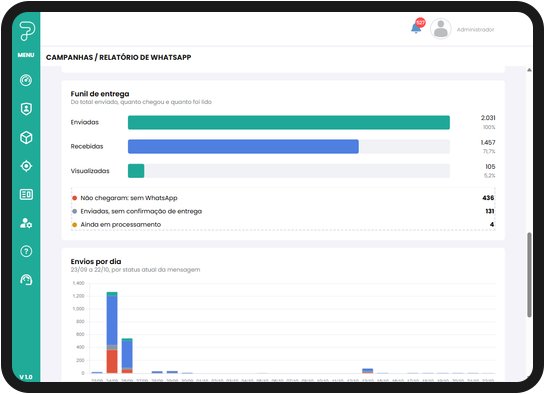Click the Envios por dia heading
545x394 pixels.
pos(96,262)
